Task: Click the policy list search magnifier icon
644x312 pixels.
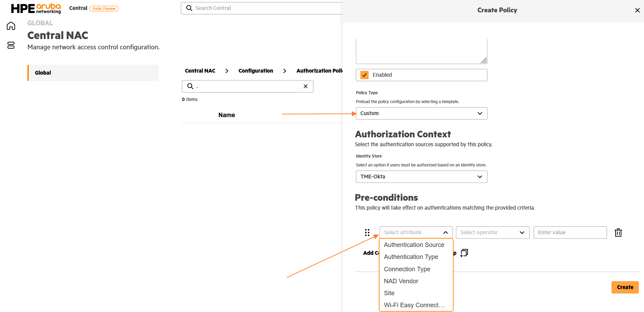Action: [190, 86]
